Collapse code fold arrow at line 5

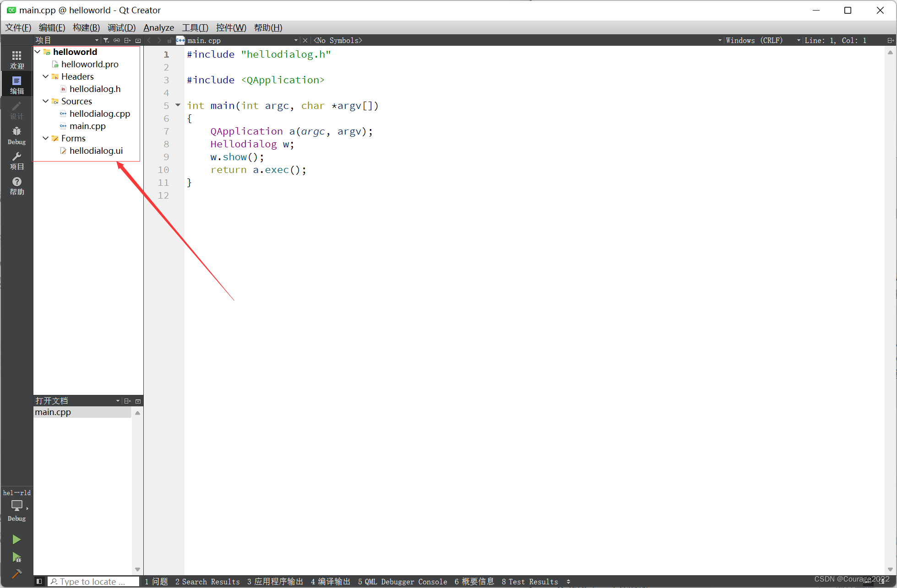[178, 105]
